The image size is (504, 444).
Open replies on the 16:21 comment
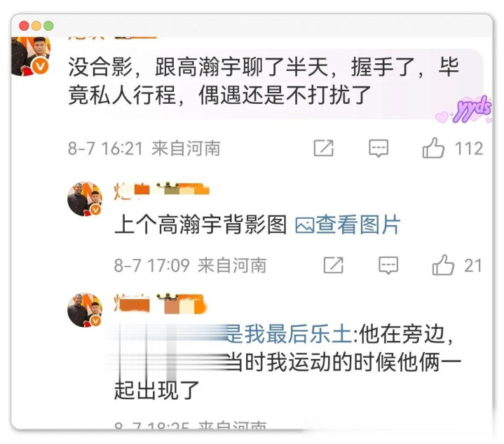(379, 148)
